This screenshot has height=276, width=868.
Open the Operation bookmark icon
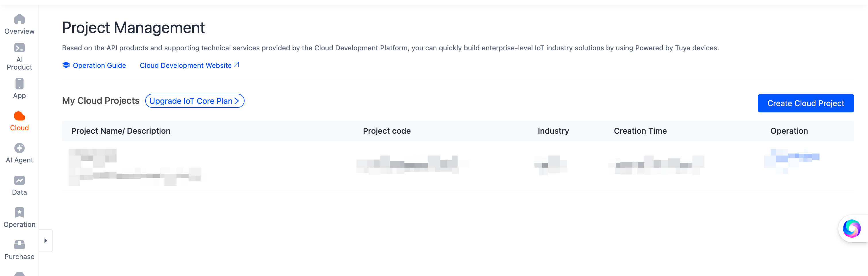coord(20,212)
